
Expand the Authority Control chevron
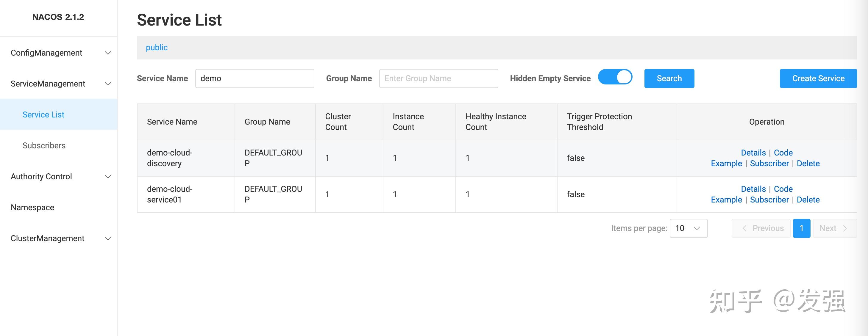[x=108, y=177]
